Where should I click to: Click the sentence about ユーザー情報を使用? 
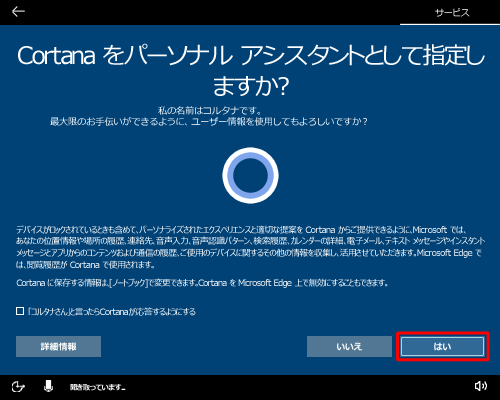pos(209,122)
